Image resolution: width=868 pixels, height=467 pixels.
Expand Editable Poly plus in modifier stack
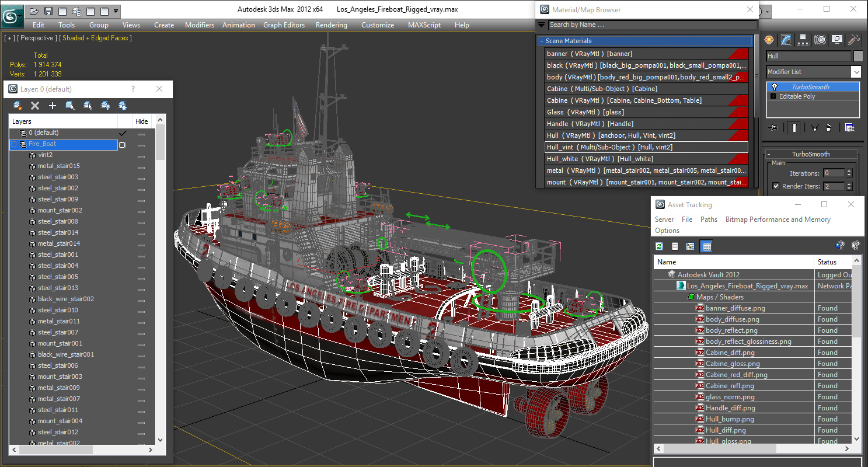[773, 96]
